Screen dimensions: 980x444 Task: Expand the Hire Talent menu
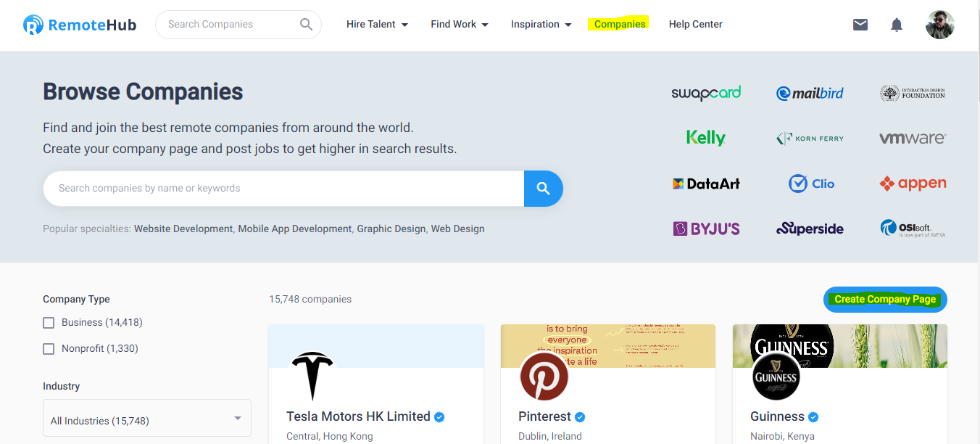(x=377, y=25)
